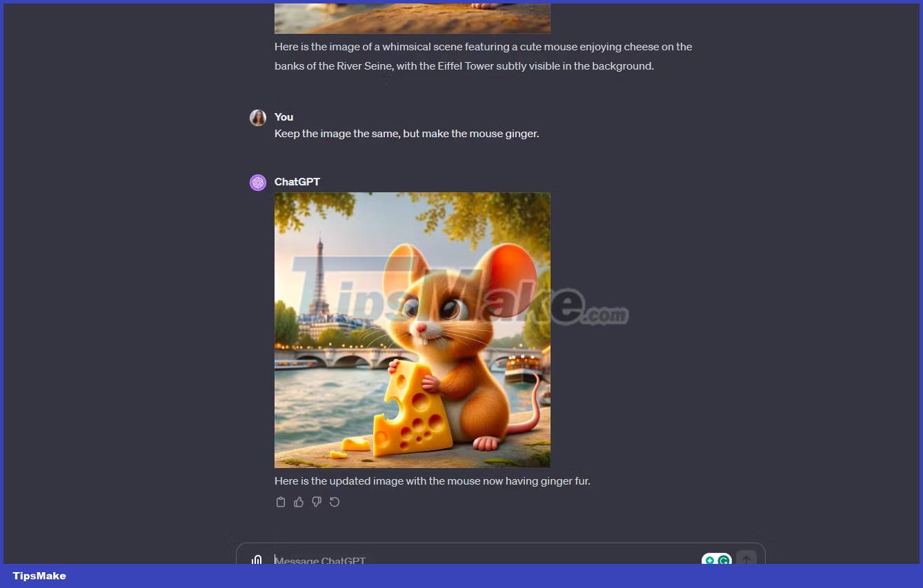Screen dimensions: 923x588
Task: Open the TipsMake link at the bottom
Action: click(x=38, y=576)
